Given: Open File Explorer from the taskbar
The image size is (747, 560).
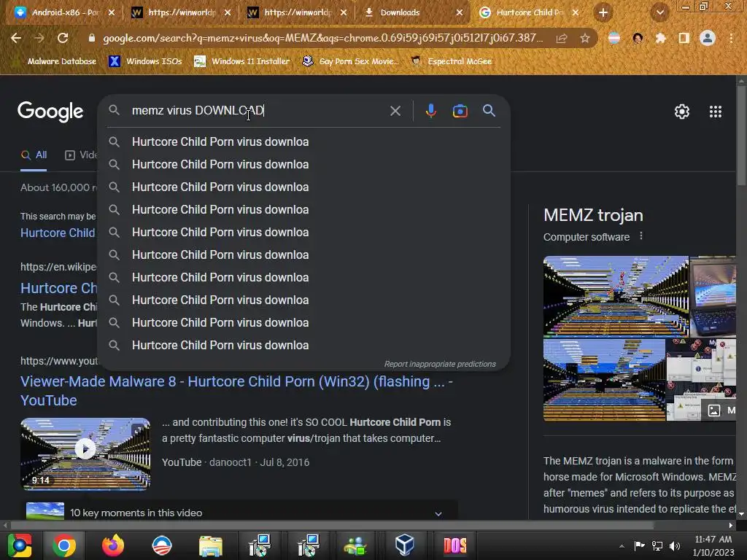Looking at the screenshot, I should [x=211, y=545].
